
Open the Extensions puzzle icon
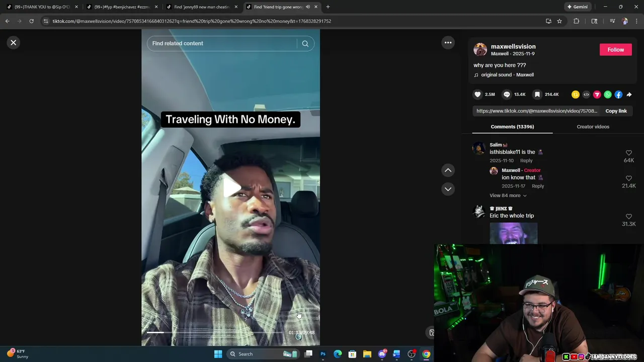(x=577, y=21)
